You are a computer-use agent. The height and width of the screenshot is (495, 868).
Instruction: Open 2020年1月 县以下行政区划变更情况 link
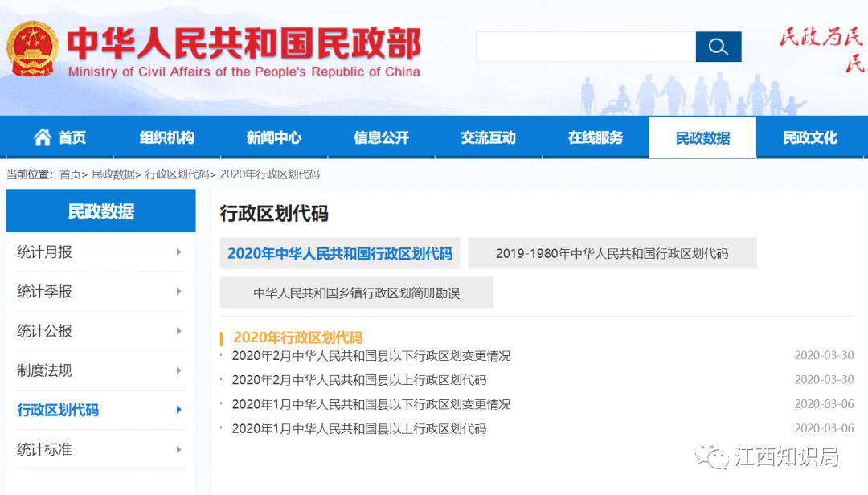pos(371,404)
